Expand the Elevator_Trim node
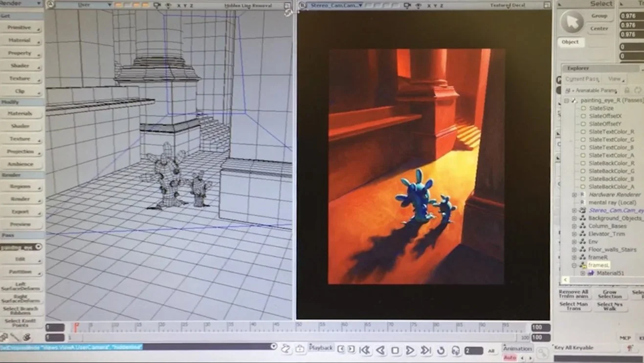Screen dimensions: 644x363 (x=574, y=234)
